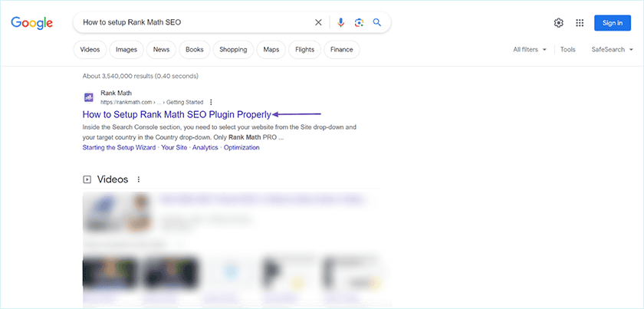
Task: Click the Rank Math favicon
Action: (x=89, y=97)
